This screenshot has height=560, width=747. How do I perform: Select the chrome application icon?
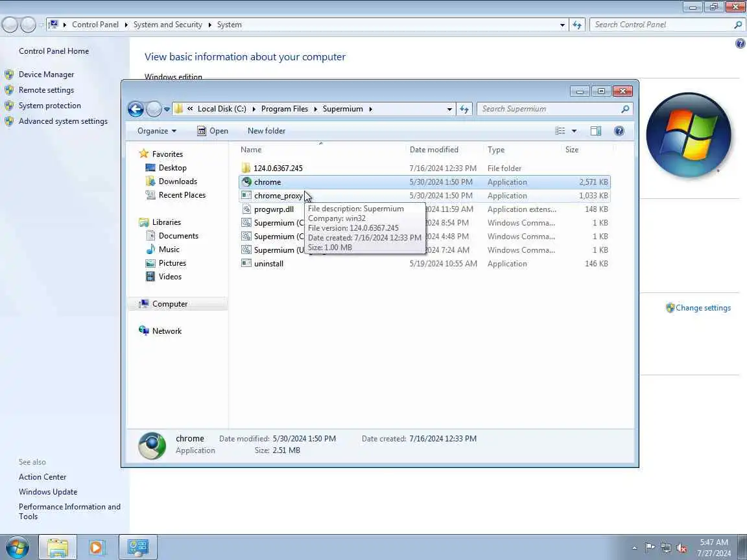246,182
